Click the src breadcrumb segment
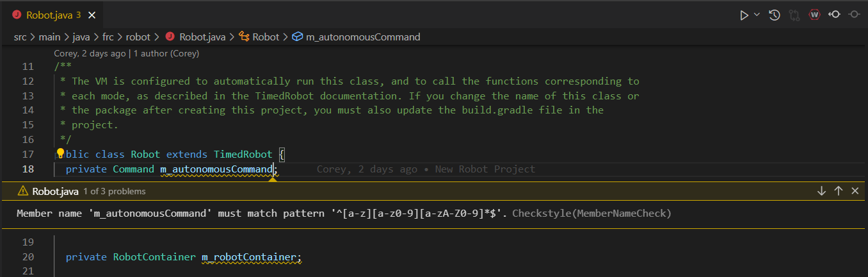 (20, 37)
